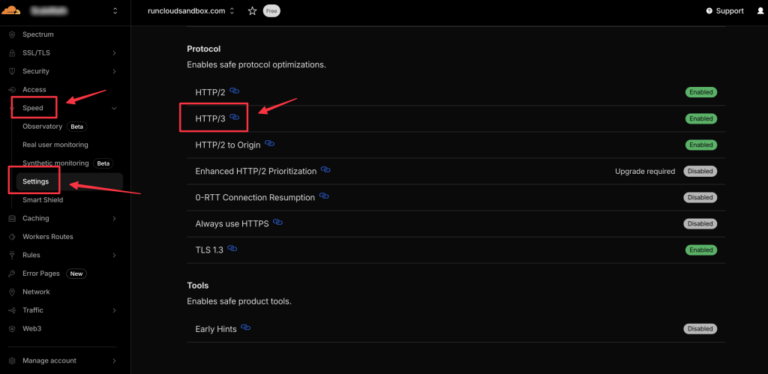Open Real user monitoring
Image resolution: width=768 pixels, height=374 pixels.
tap(55, 145)
